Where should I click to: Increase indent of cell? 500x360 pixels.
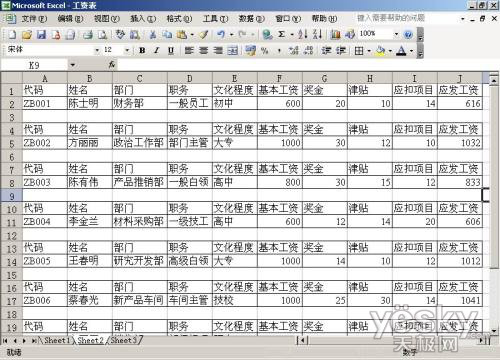point(340,51)
